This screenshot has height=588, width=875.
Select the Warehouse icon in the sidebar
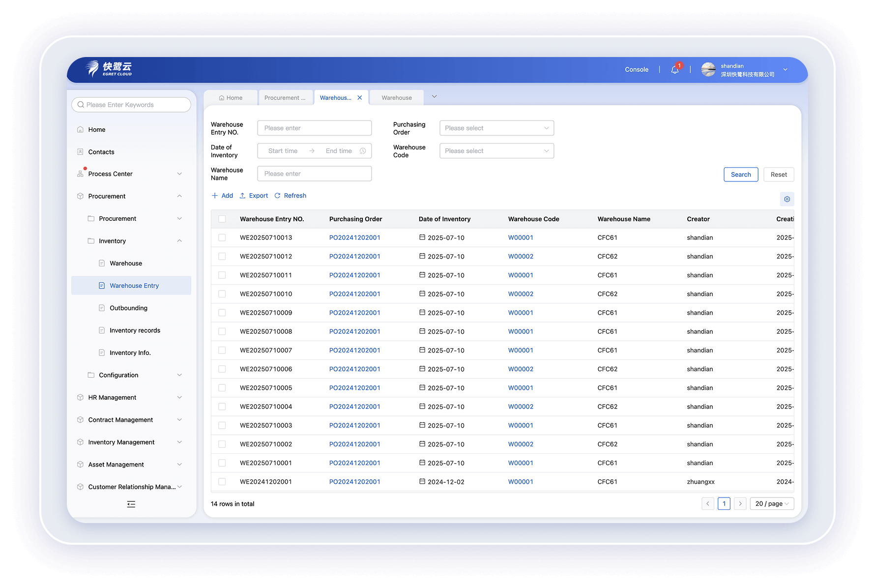[102, 263]
